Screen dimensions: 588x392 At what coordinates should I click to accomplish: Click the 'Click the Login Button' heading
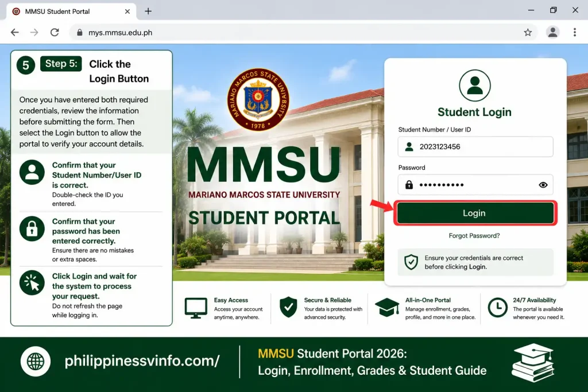[119, 71]
